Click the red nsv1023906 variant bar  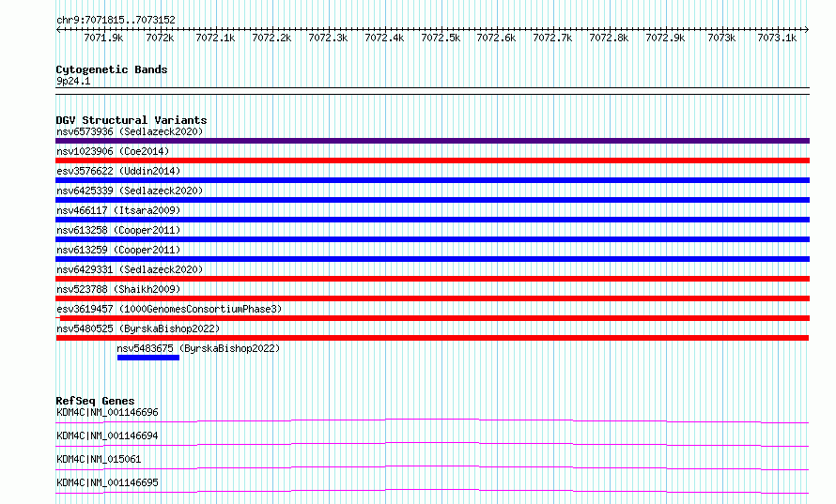click(432, 160)
